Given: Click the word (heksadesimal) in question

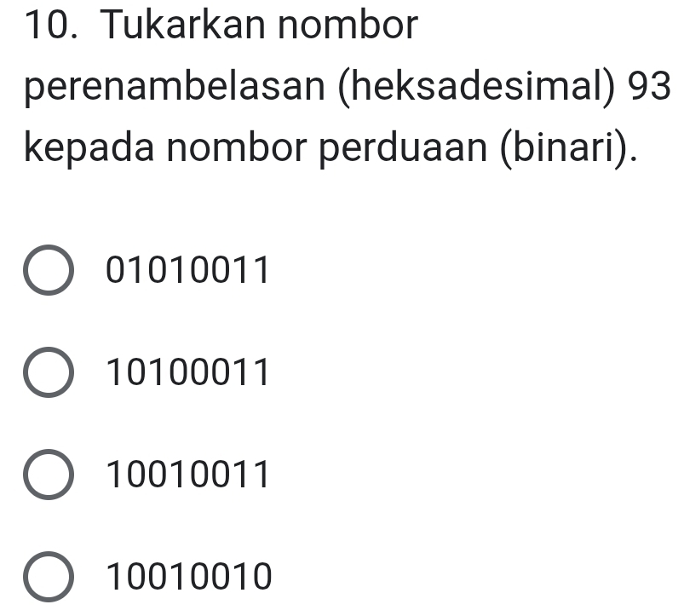Looking at the screenshot, I should pyautogui.click(x=477, y=87).
